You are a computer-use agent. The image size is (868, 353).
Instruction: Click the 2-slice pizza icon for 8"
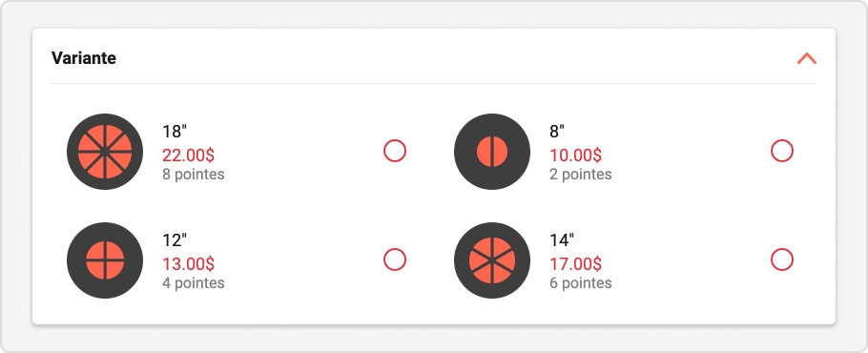tap(492, 152)
